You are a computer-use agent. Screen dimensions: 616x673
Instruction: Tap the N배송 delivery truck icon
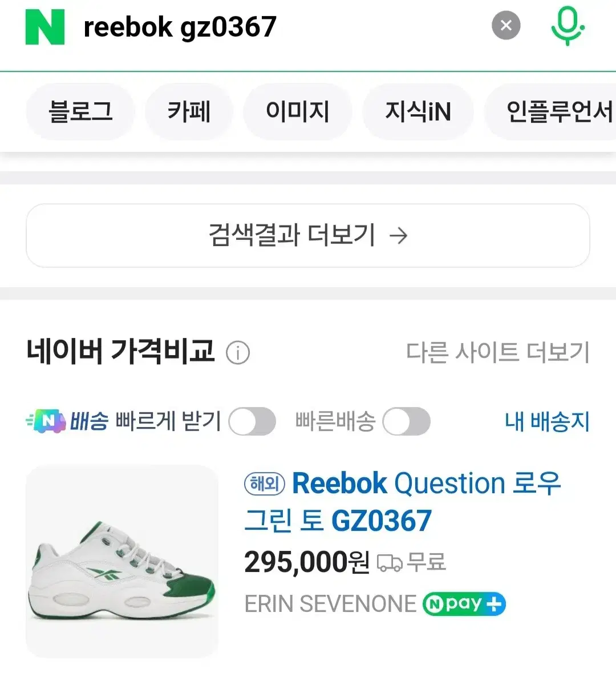tap(47, 421)
